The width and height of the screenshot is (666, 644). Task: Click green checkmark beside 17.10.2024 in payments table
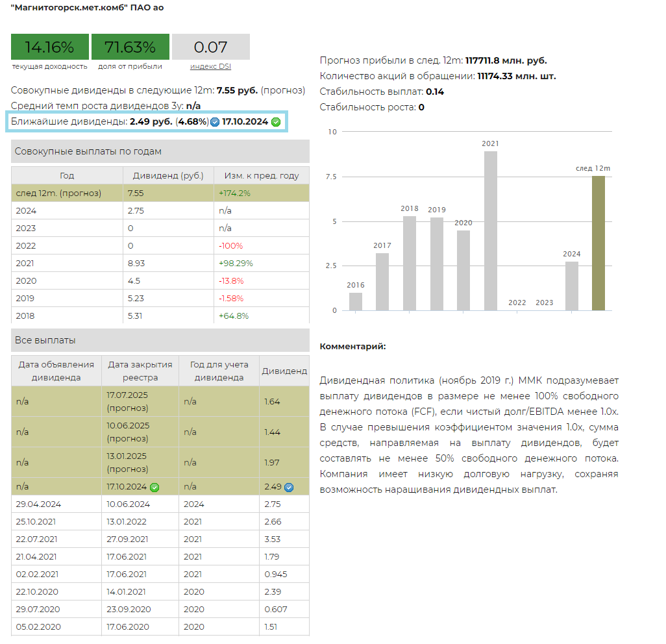154,487
